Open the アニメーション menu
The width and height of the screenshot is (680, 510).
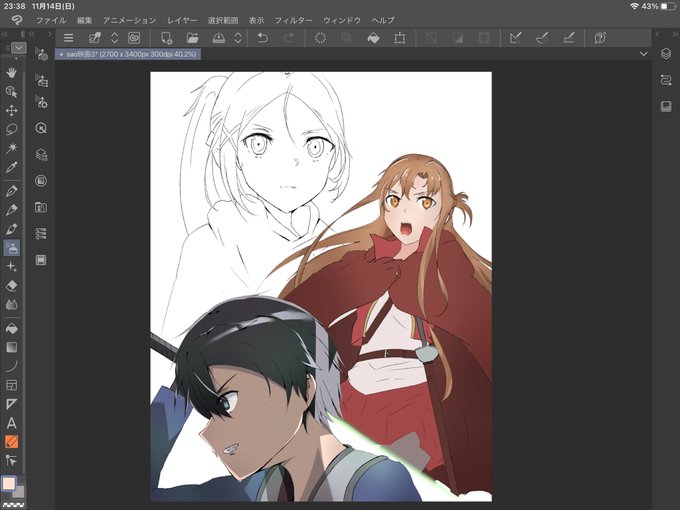129,20
